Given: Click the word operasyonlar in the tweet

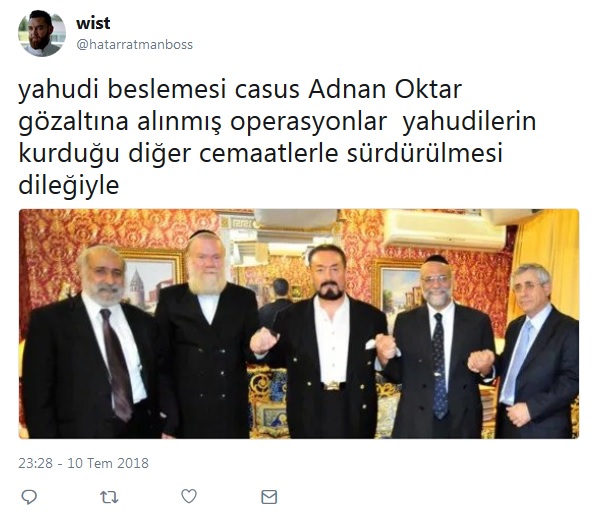Looking at the screenshot, I should click(x=308, y=123).
